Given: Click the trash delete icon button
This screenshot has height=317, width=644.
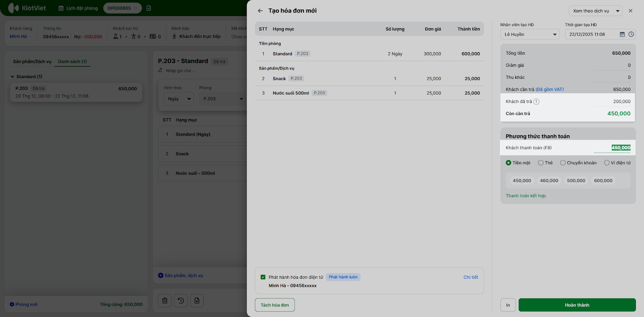Looking at the screenshot, I should [165, 301].
